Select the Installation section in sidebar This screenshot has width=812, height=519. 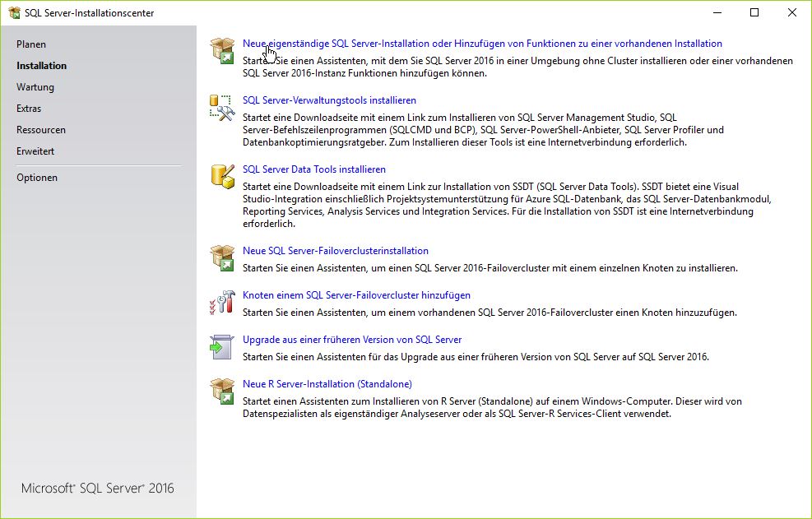click(x=41, y=66)
